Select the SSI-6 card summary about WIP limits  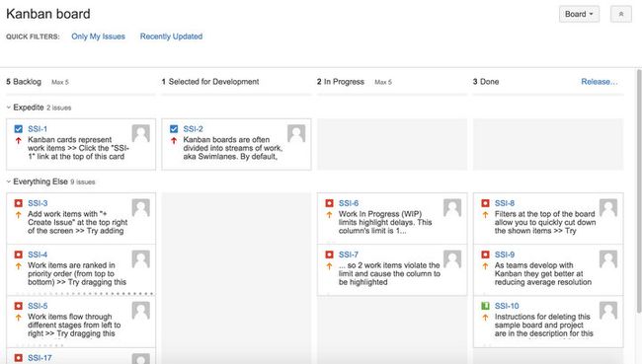385,223
